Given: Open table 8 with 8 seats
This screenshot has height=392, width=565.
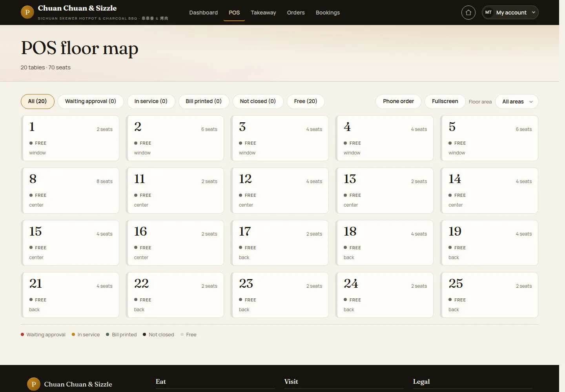Looking at the screenshot, I should pos(70,191).
